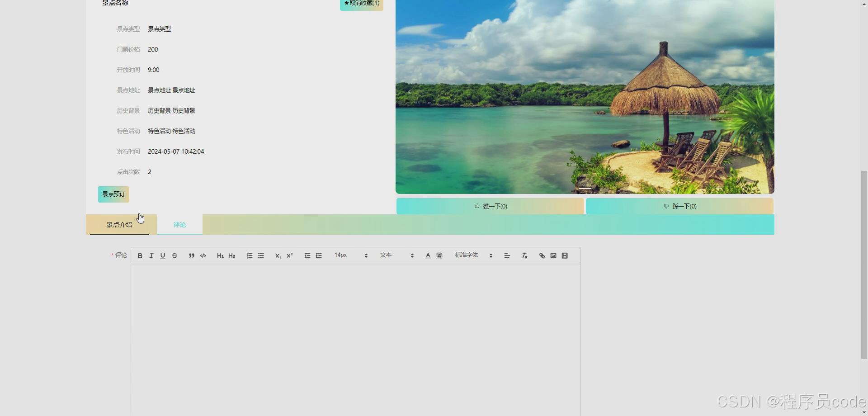
Task: Toggle underline formatting in comment editor
Action: point(163,256)
